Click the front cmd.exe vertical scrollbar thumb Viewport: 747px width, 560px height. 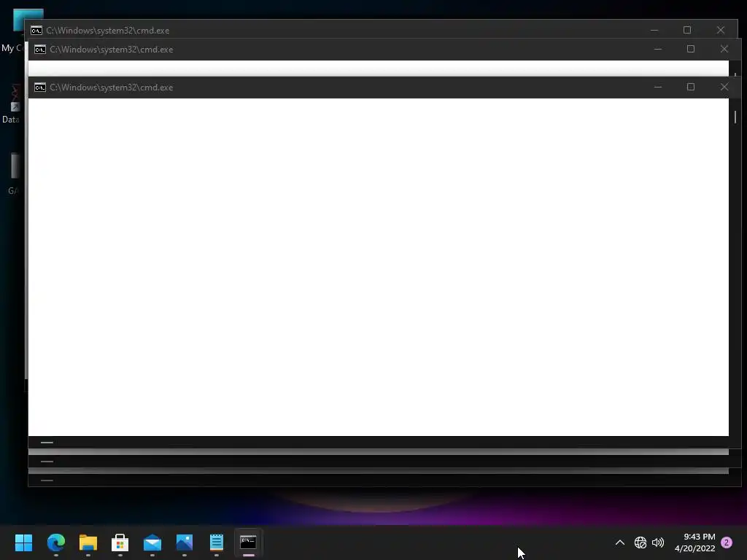click(x=735, y=117)
